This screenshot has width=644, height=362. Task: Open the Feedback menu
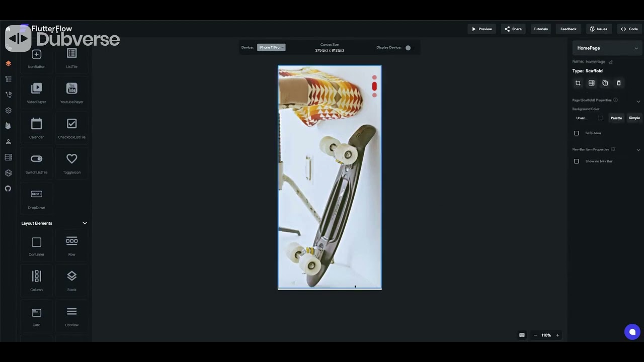click(x=569, y=29)
